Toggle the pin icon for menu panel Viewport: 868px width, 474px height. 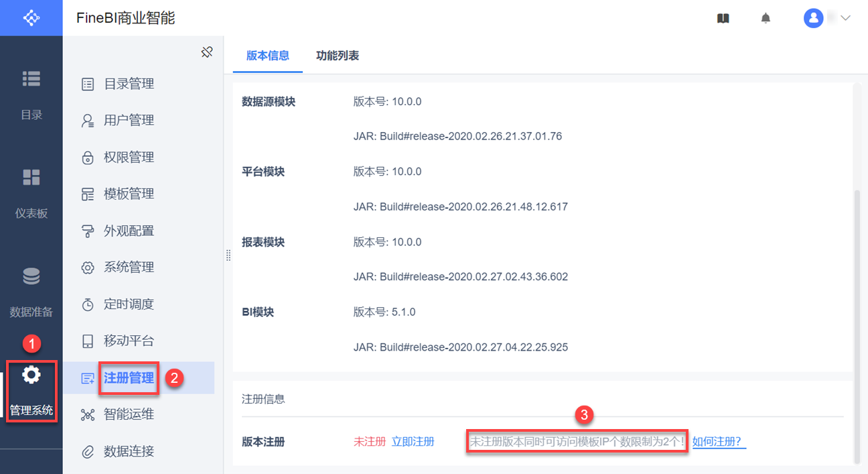point(207,52)
